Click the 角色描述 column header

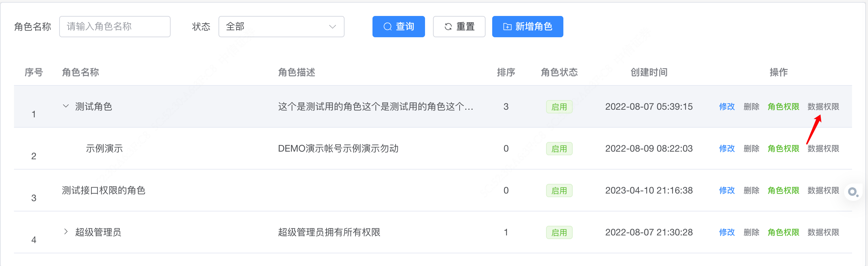tap(297, 72)
